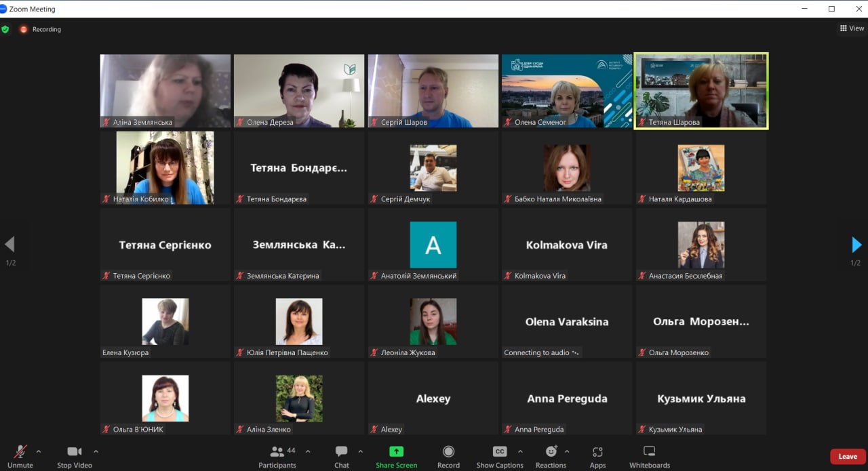
Task: Click muted mic icon by Alexey label
Action: tap(374, 429)
